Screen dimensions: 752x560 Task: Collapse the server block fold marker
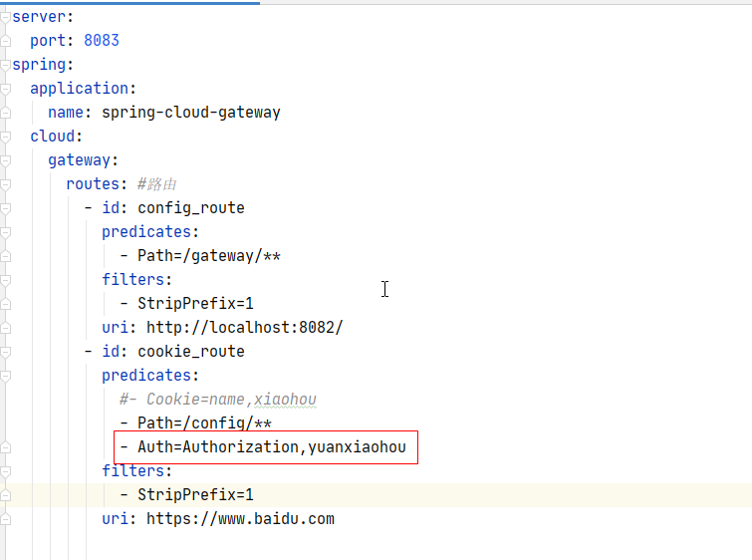pyautogui.click(x=5, y=17)
